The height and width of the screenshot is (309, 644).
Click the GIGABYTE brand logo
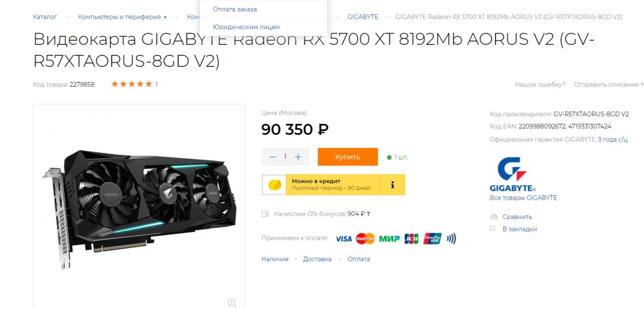[x=513, y=175]
